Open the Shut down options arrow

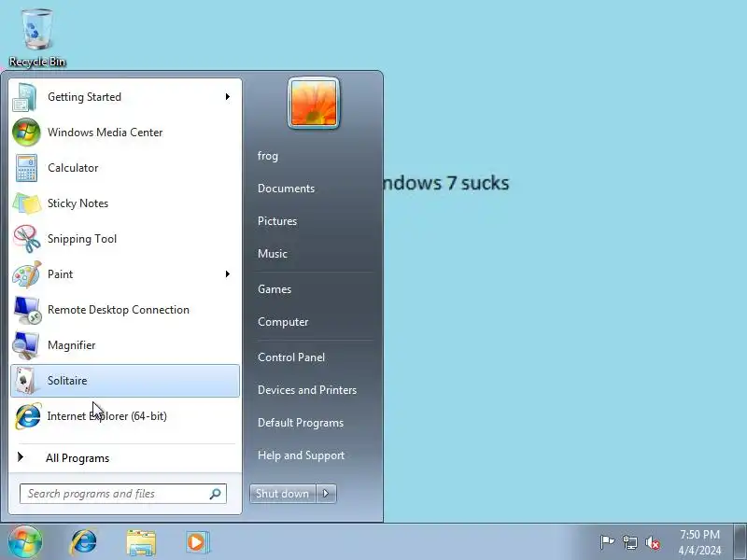[326, 494]
